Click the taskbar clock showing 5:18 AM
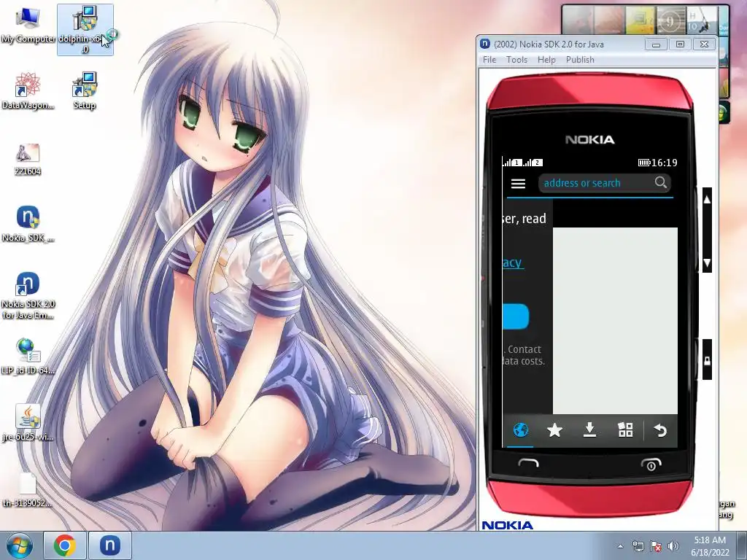Image resolution: width=747 pixels, height=560 pixels. [710, 546]
